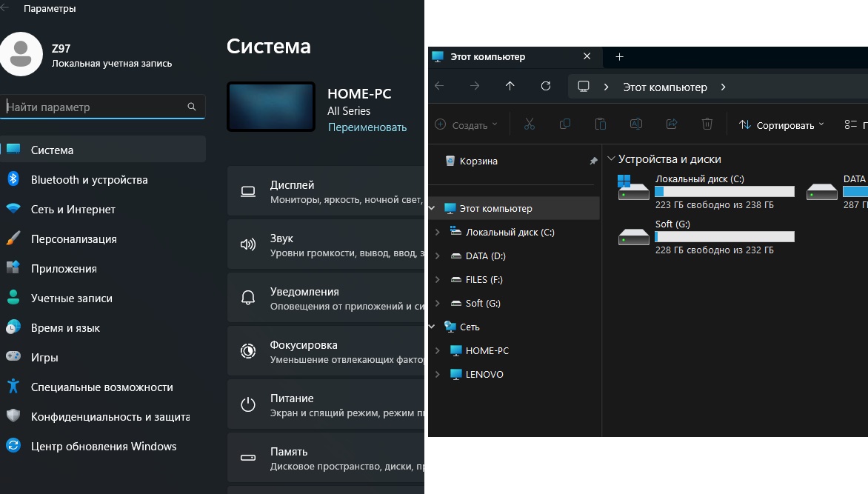Open Фокусировка settings card

[326, 352]
